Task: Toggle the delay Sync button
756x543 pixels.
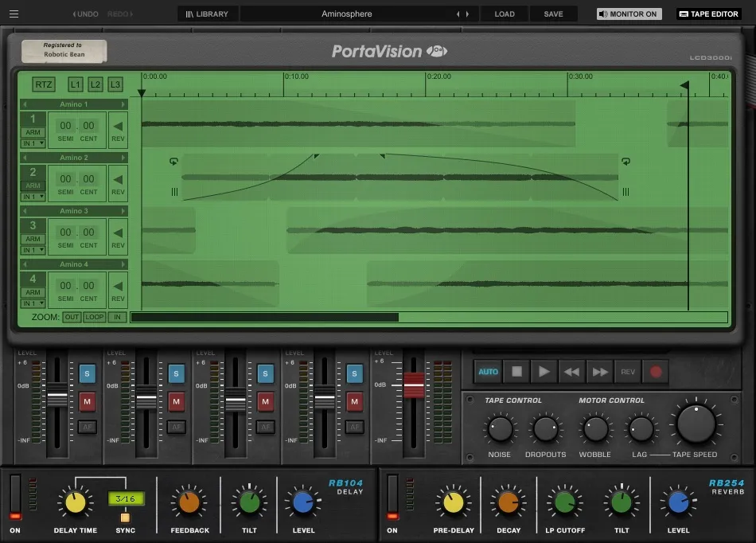Action: [125, 518]
